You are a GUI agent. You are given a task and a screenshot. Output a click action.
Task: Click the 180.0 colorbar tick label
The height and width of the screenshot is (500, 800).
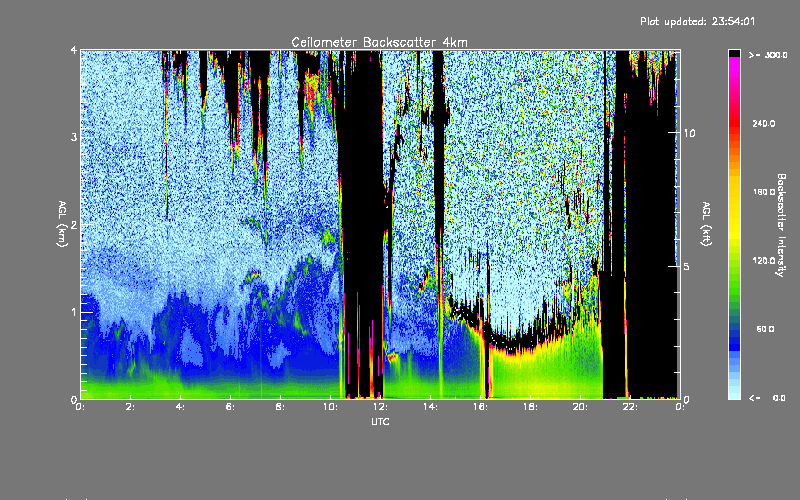click(x=763, y=192)
